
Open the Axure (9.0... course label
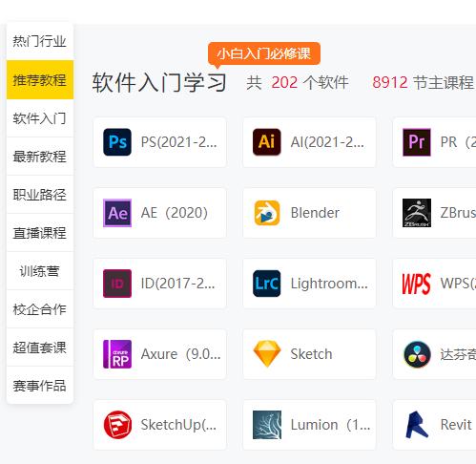click(x=180, y=354)
